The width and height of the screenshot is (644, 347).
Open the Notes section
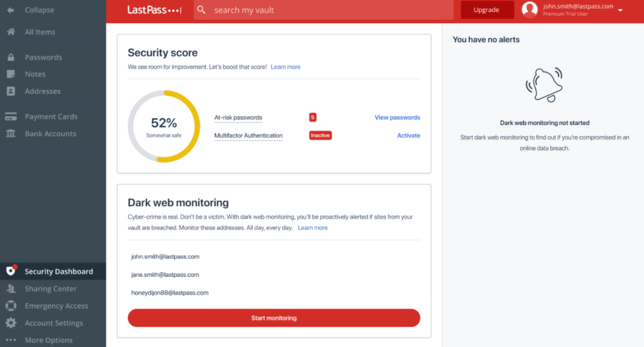35,74
